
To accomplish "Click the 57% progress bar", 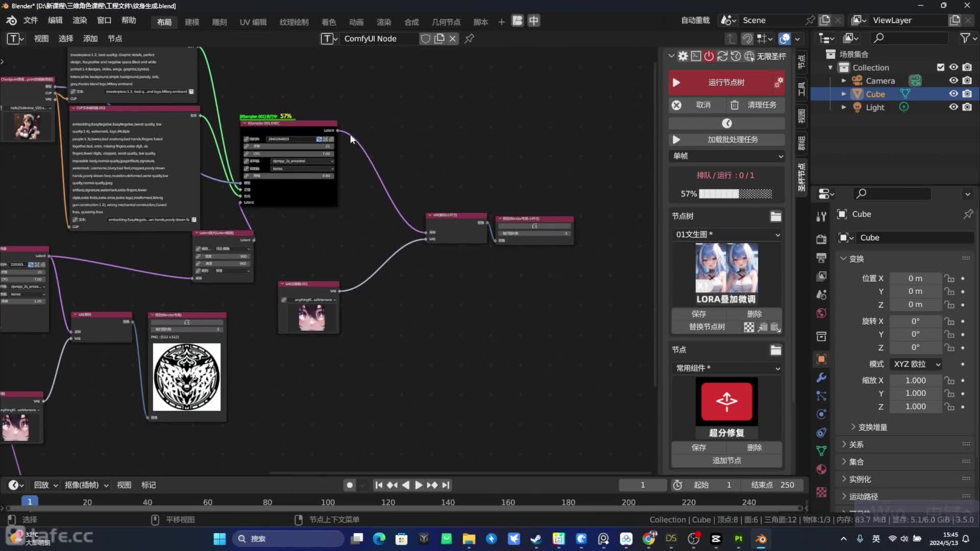I will [736, 194].
